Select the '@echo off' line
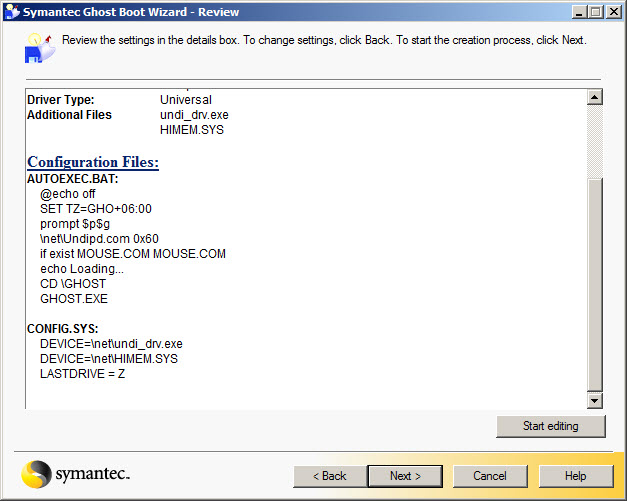 (x=68, y=194)
